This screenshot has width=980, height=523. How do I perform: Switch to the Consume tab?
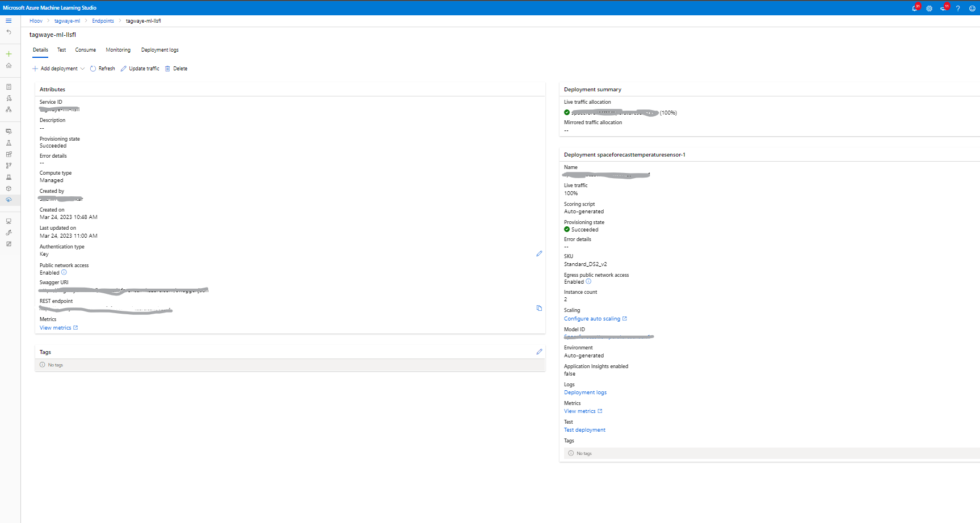pos(86,50)
